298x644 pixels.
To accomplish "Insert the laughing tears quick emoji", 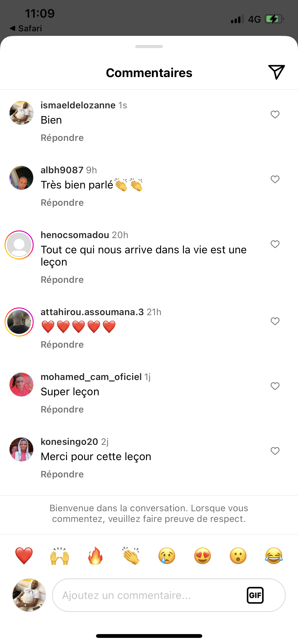I will (274, 556).
